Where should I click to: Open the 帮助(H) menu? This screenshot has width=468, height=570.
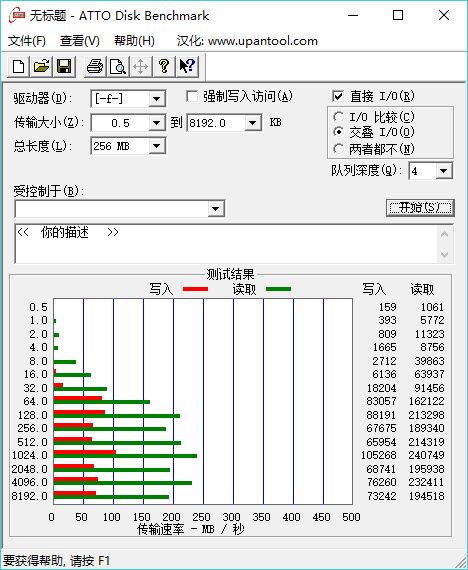pyautogui.click(x=134, y=41)
